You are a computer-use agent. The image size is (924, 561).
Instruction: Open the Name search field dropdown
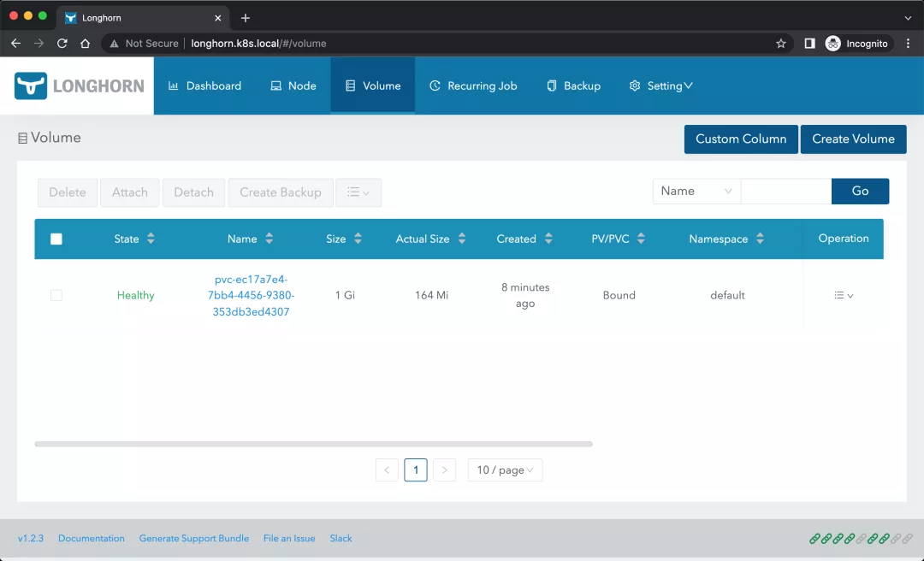[x=696, y=192]
